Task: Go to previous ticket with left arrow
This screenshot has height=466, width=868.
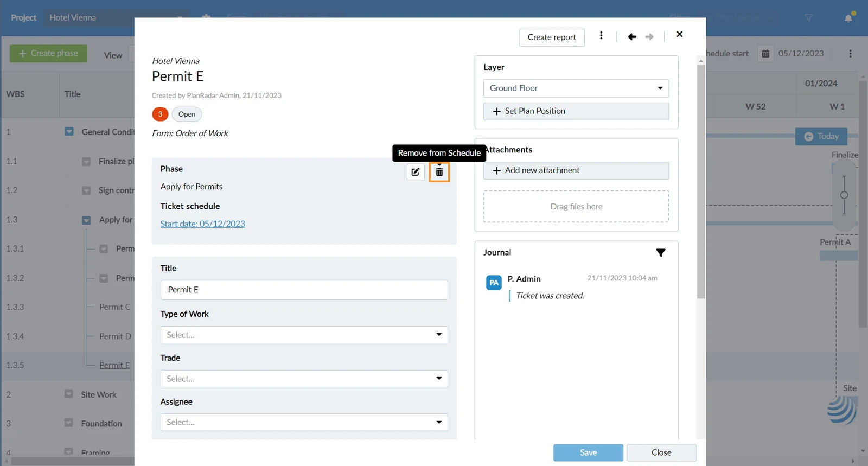Action: coord(632,37)
